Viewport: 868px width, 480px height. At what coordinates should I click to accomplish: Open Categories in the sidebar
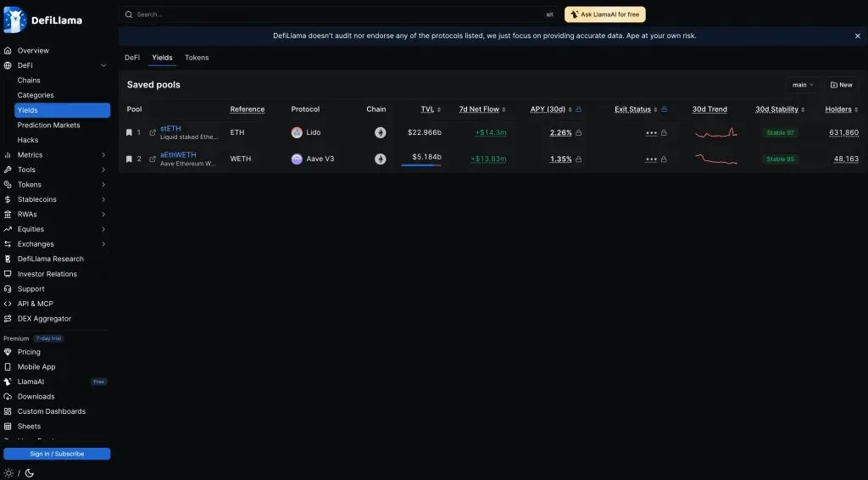point(36,95)
